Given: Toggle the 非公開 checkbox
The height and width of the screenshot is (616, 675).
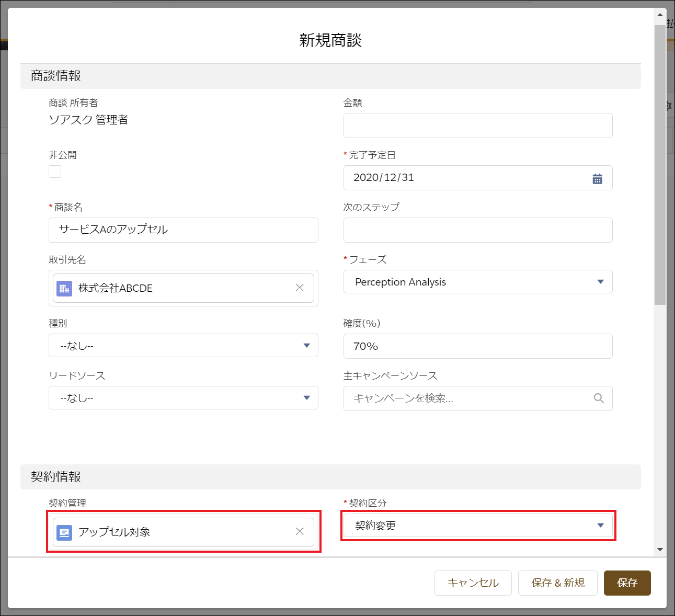Looking at the screenshot, I should point(55,172).
